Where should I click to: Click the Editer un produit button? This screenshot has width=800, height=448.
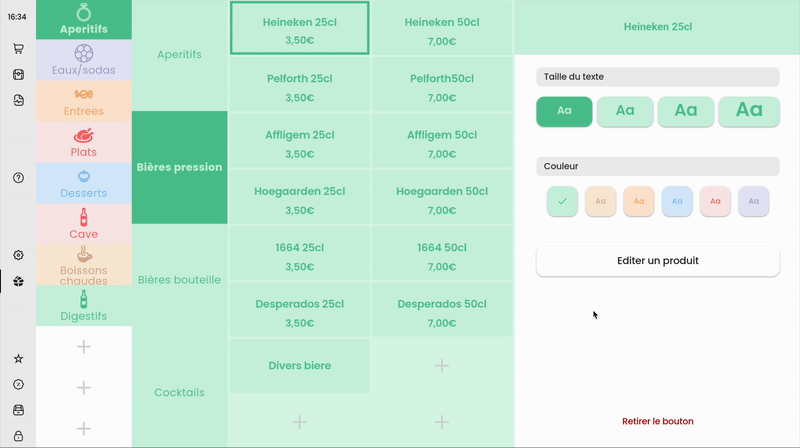(657, 261)
